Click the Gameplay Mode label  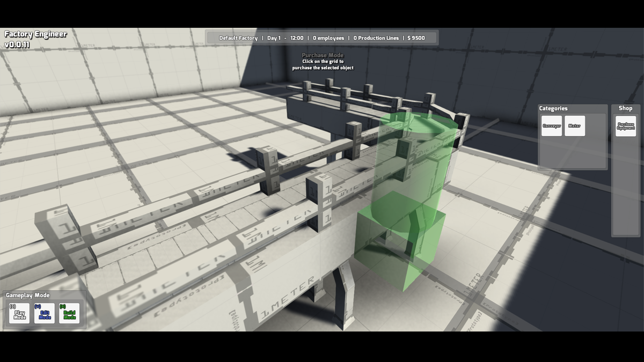(x=27, y=295)
